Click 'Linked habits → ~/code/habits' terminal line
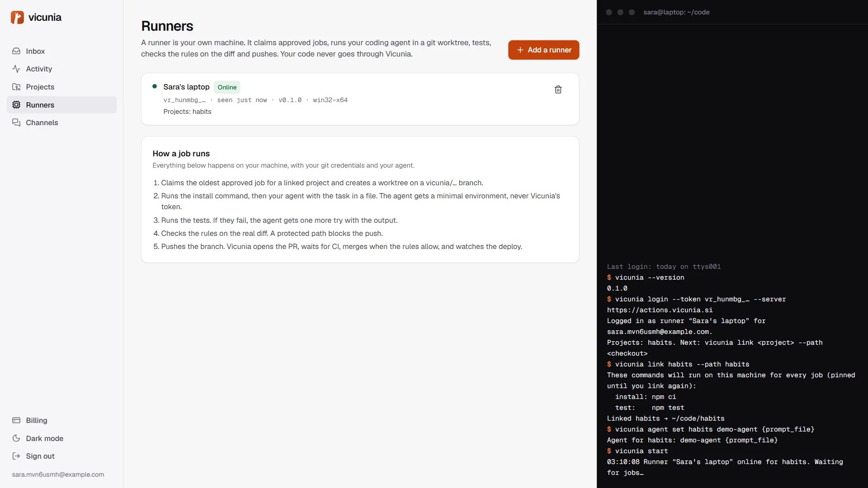 (665, 418)
